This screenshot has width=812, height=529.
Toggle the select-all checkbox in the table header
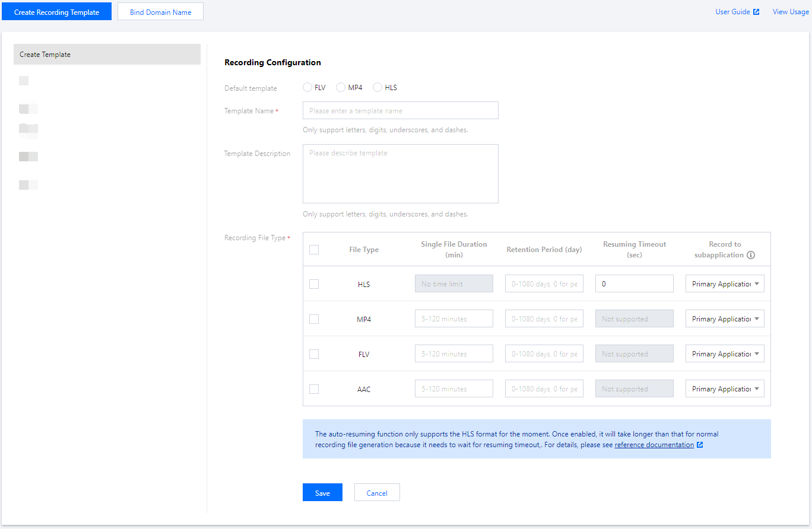click(314, 249)
